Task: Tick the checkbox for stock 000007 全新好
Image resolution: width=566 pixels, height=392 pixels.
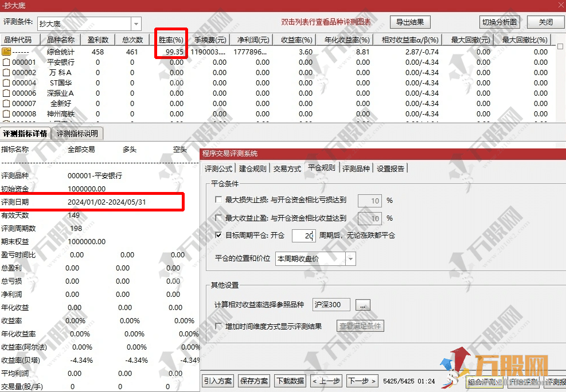Action: (x=6, y=104)
